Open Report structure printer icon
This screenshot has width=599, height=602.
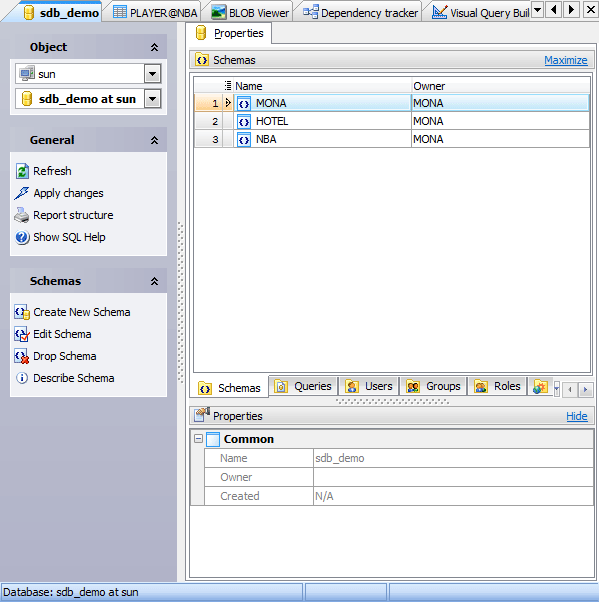(22, 215)
